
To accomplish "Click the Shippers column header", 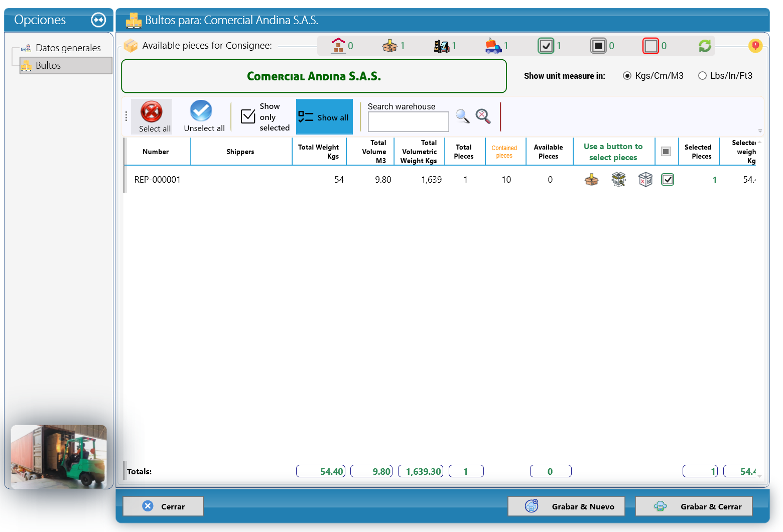I will (x=240, y=152).
